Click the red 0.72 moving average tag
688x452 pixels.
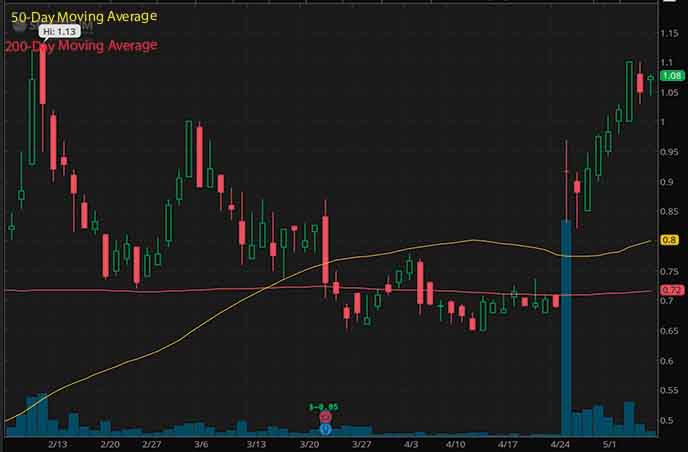coord(672,290)
